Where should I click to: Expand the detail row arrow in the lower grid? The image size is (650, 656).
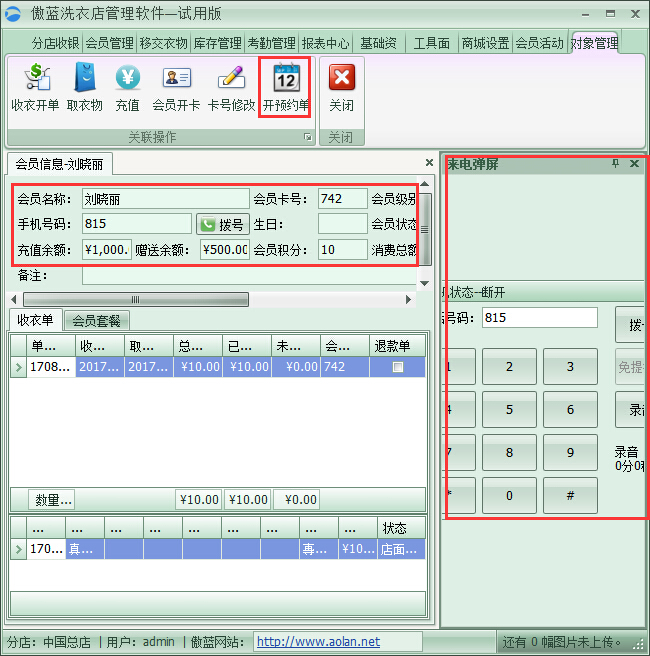17,549
